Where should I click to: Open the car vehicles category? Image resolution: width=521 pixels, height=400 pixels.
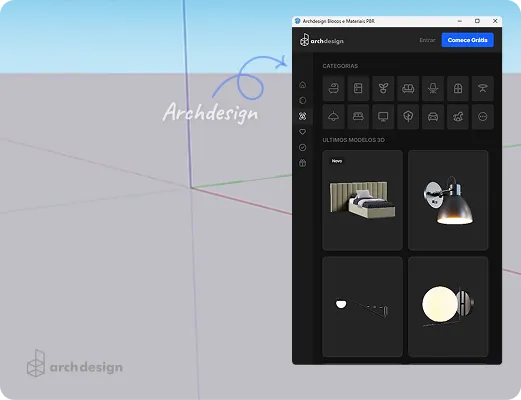pos(433,117)
